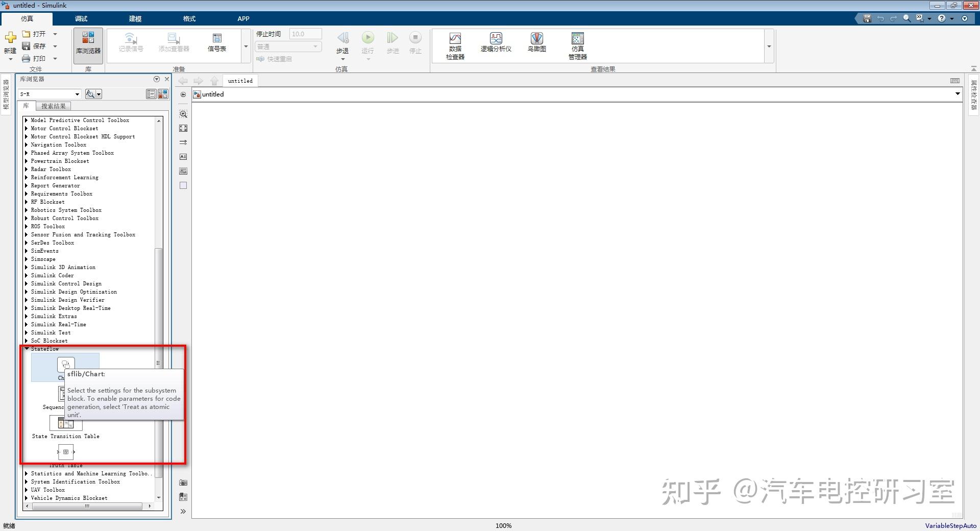Open the 仿真 ribbon tab
The width and height of the screenshot is (980, 531).
pyautogui.click(x=27, y=18)
